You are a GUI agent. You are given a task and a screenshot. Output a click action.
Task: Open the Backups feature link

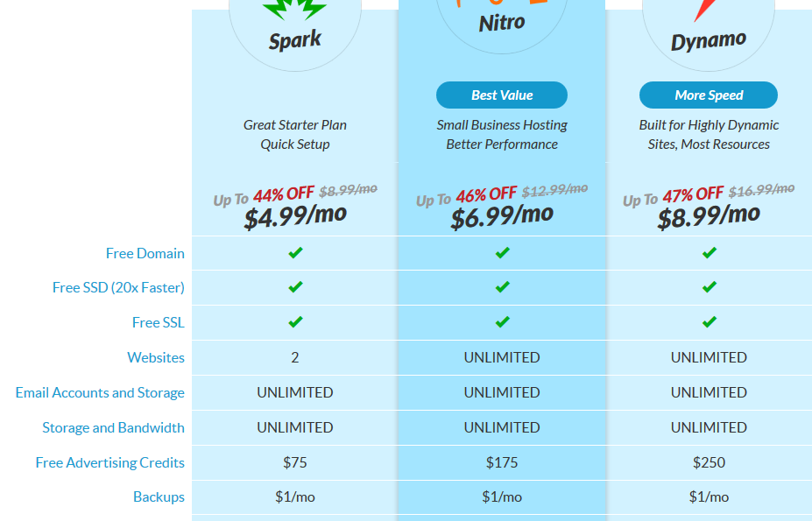point(159,497)
